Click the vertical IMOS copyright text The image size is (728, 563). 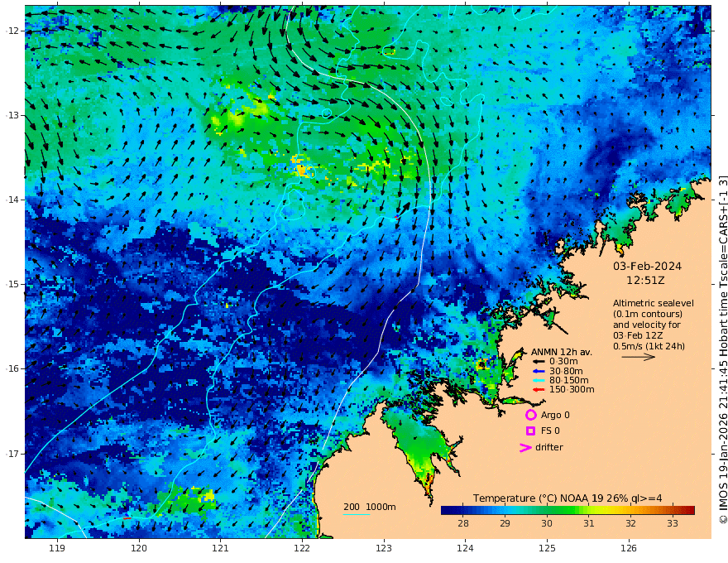tap(722, 349)
